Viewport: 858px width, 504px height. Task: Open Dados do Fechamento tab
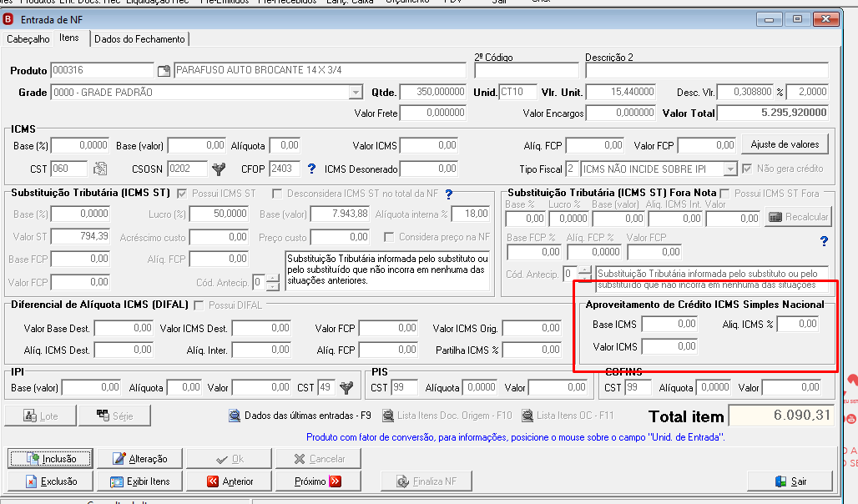(139, 39)
